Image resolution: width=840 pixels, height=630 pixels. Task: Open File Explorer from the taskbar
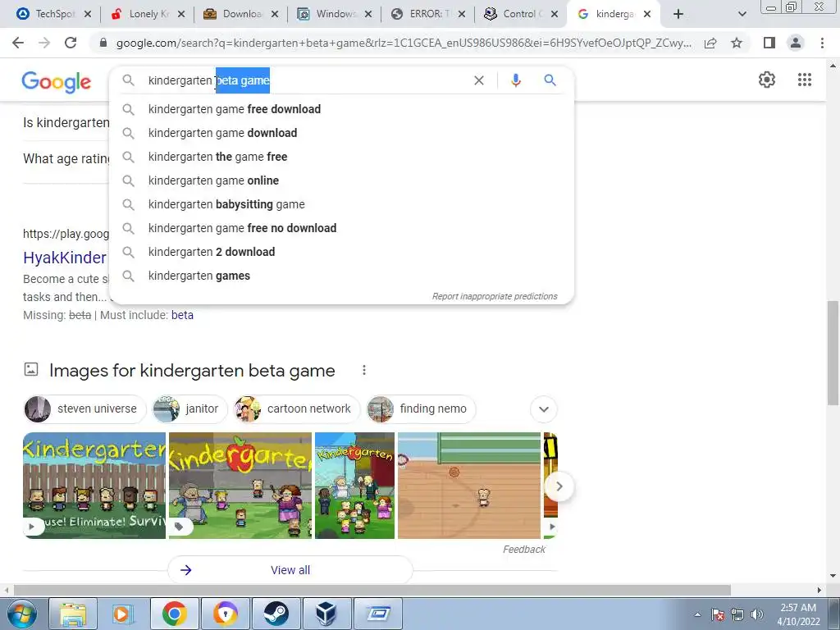pyautogui.click(x=73, y=614)
